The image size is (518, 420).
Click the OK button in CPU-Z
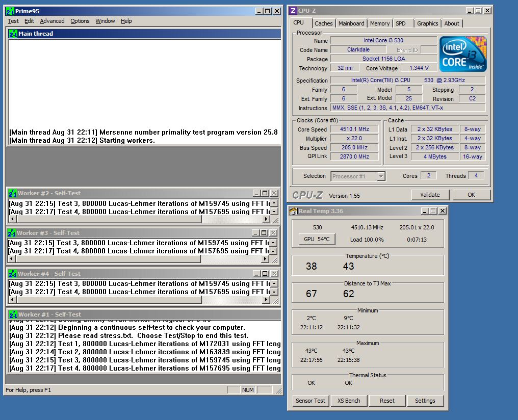click(x=471, y=195)
